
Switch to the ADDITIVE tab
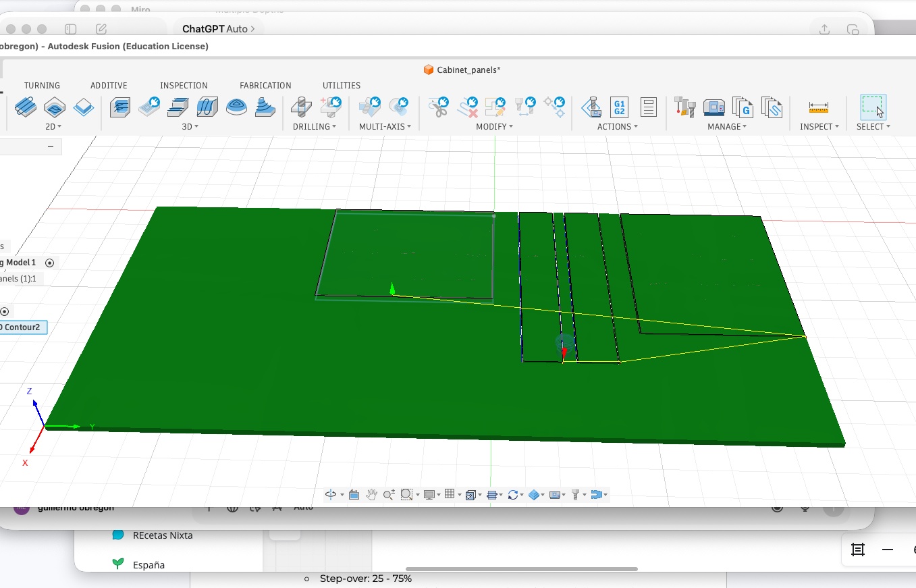[109, 86]
